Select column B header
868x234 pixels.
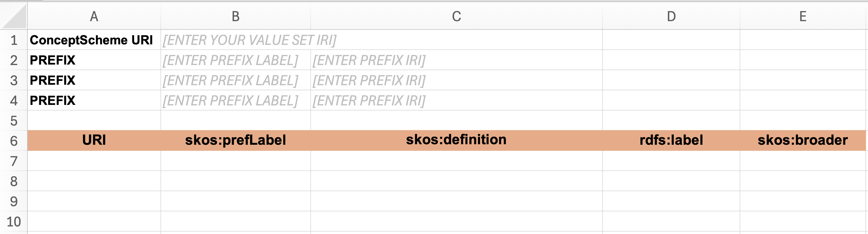235,16
